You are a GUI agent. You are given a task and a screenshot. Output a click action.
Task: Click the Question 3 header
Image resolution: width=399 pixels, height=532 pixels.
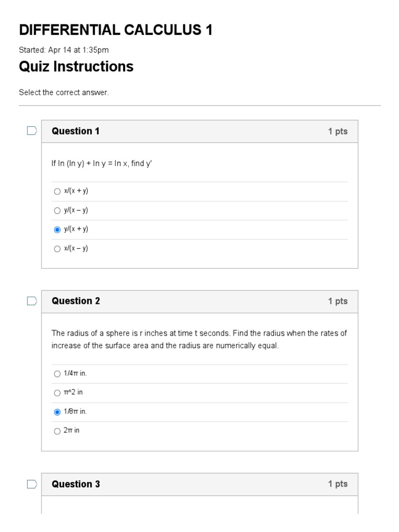(76, 484)
